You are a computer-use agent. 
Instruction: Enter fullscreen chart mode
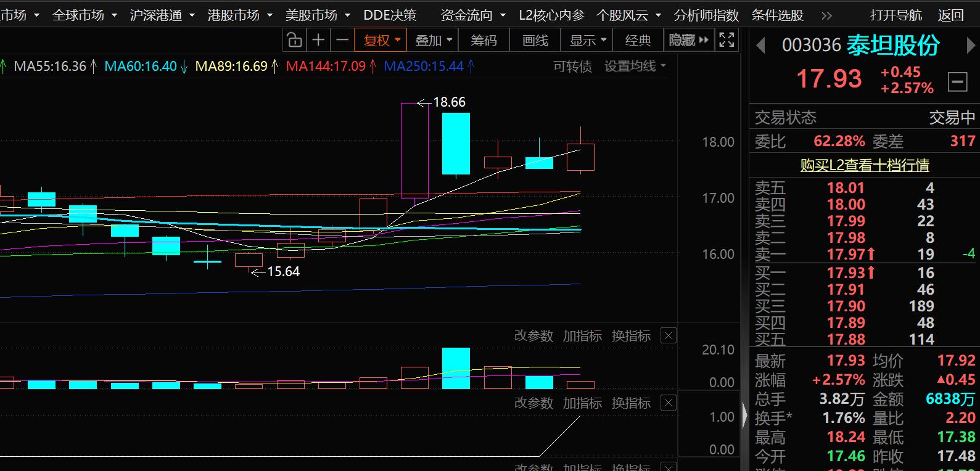click(727, 41)
